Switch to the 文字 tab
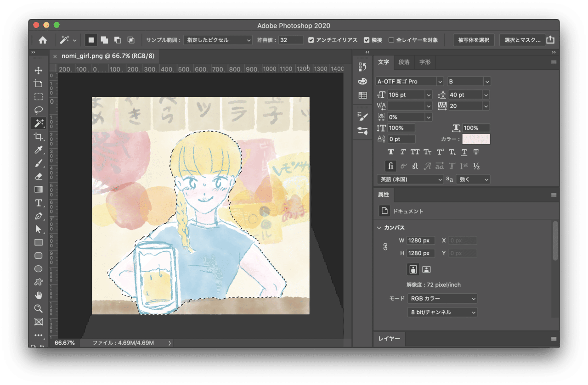 point(384,62)
